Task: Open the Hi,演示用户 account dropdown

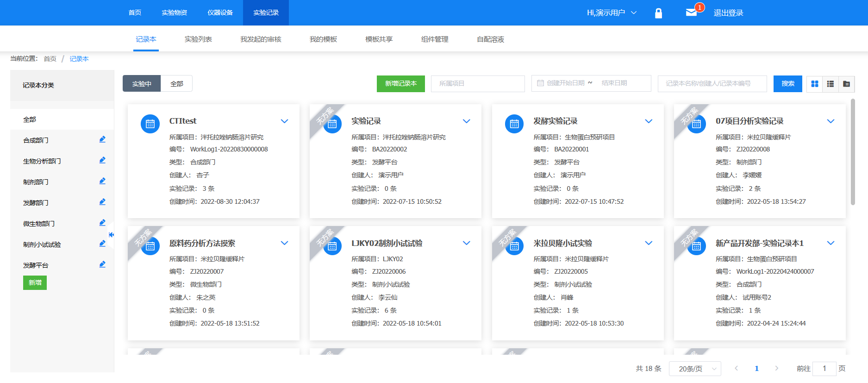Action: pyautogui.click(x=612, y=13)
